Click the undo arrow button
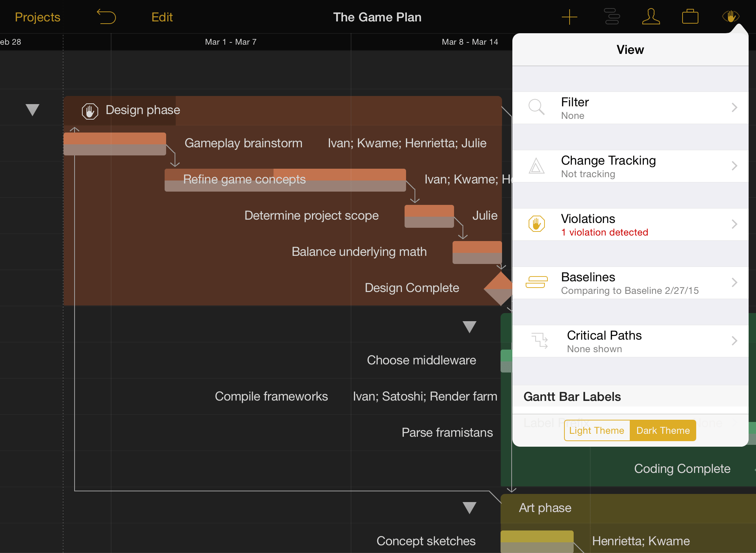 point(107,17)
